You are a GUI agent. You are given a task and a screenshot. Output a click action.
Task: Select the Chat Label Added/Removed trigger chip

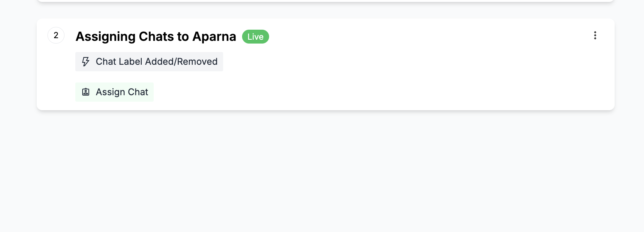[x=149, y=62]
